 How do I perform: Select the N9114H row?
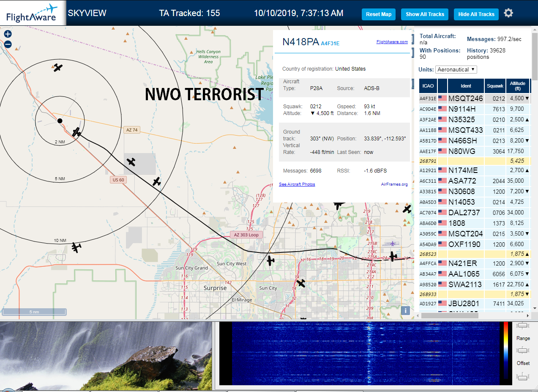(474, 109)
